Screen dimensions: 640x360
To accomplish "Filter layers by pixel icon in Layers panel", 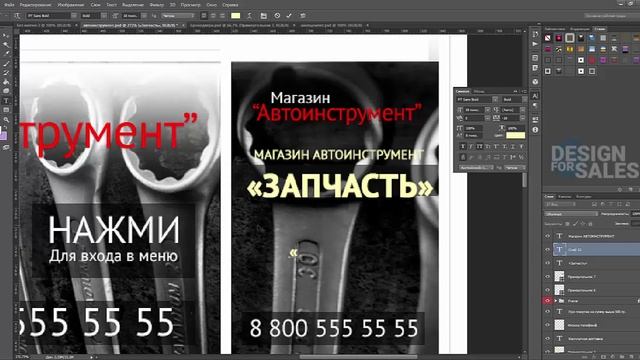I will [x=595, y=204].
